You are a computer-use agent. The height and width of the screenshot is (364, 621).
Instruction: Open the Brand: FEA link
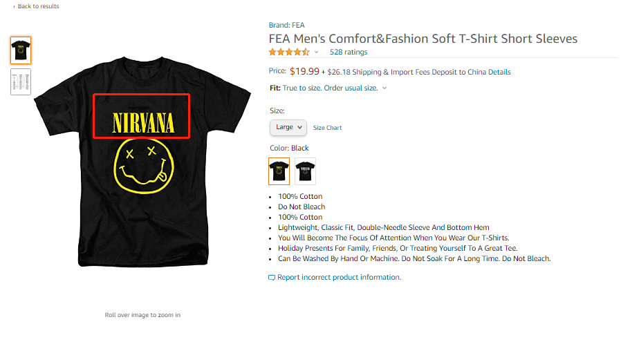point(286,26)
